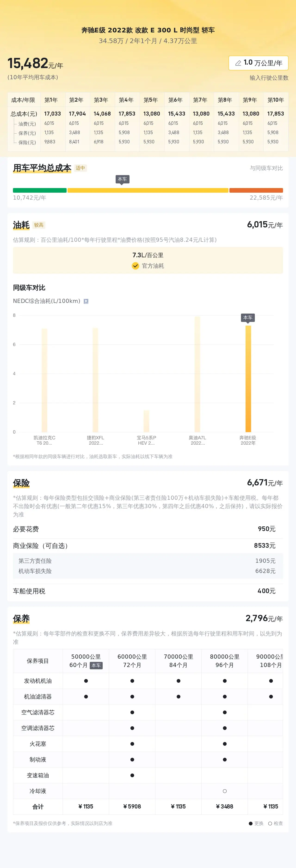Tap the yellow middle segment of the cost bar
Image resolution: width=296 pixels, height=868 pixels.
(x=148, y=190)
